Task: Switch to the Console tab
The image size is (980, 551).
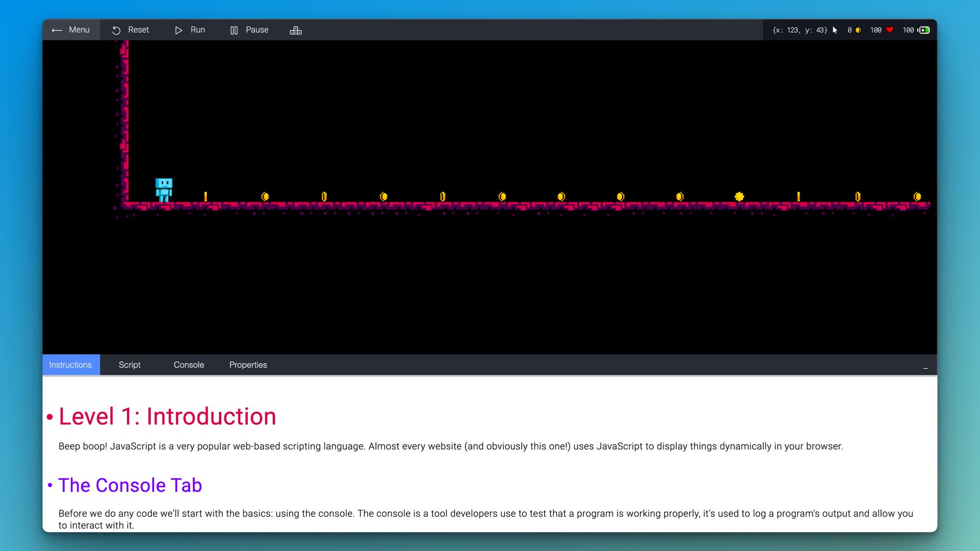Action: tap(189, 365)
